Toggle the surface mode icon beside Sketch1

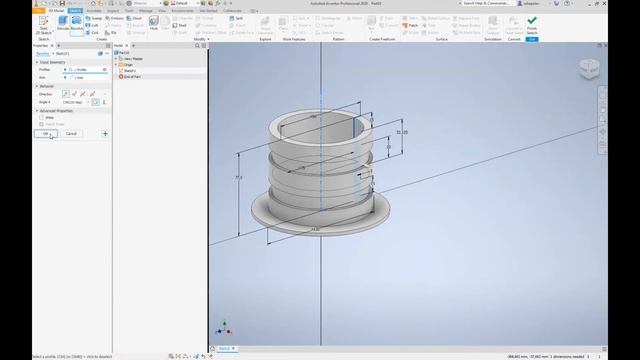100,53
